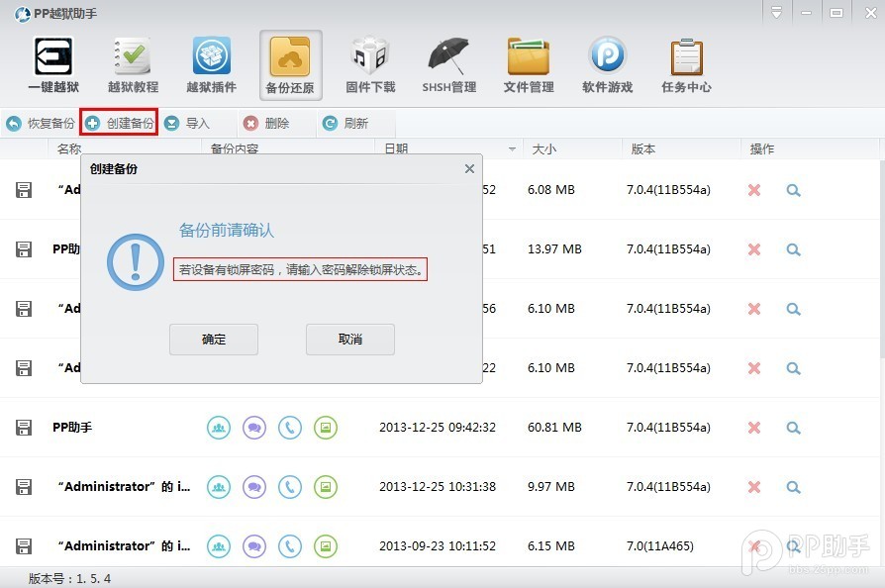The image size is (885, 588).
Task: Delete the PP助手 backup via red X
Action: (754, 428)
